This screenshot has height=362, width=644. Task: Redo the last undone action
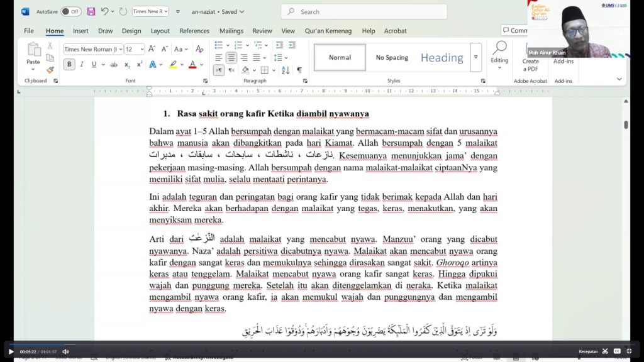click(x=123, y=11)
